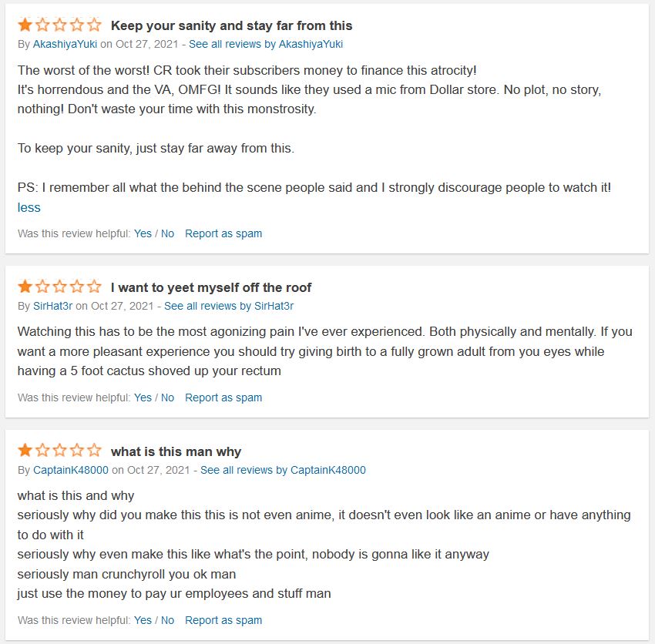Viewport: 655px width, 644px height.
Task: Click the third star on SirHat3r's review rating
Action: point(60,287)
